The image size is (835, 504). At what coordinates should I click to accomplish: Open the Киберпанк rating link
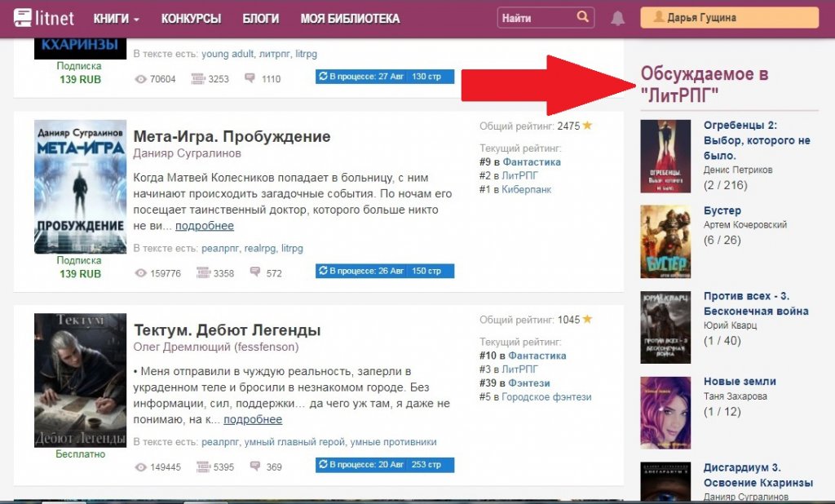tap(526, 190)
